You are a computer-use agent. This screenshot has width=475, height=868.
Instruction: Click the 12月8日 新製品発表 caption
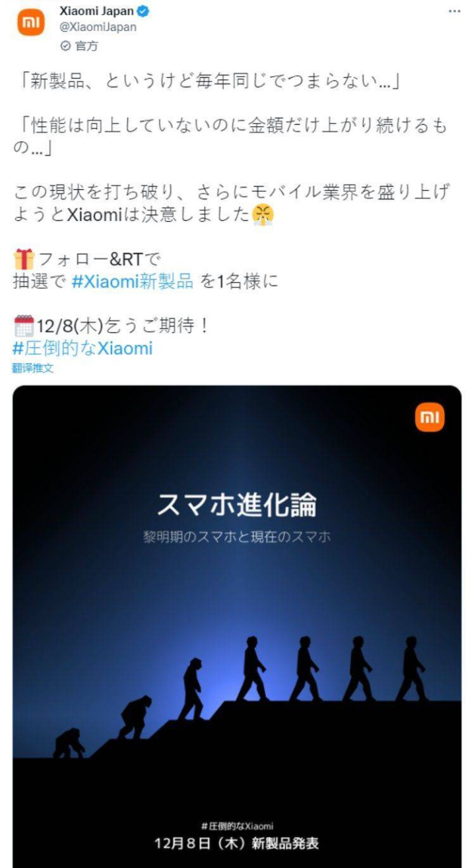(x=237, y=843)
